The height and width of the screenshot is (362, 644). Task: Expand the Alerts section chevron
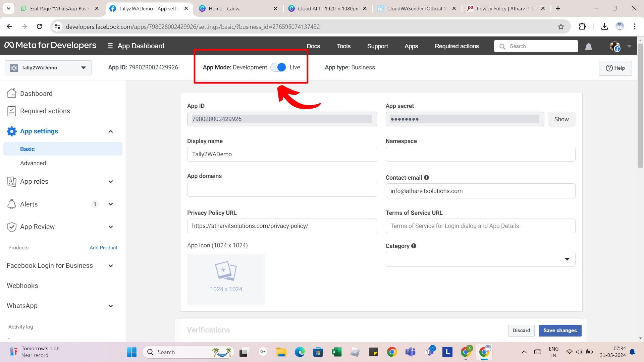pos(111,204)
